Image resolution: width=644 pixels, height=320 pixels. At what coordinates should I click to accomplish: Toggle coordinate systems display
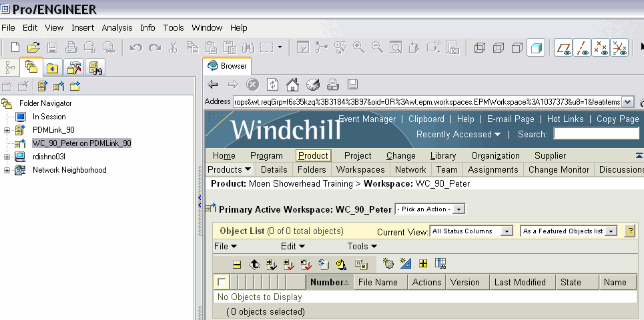coord(619,47)
